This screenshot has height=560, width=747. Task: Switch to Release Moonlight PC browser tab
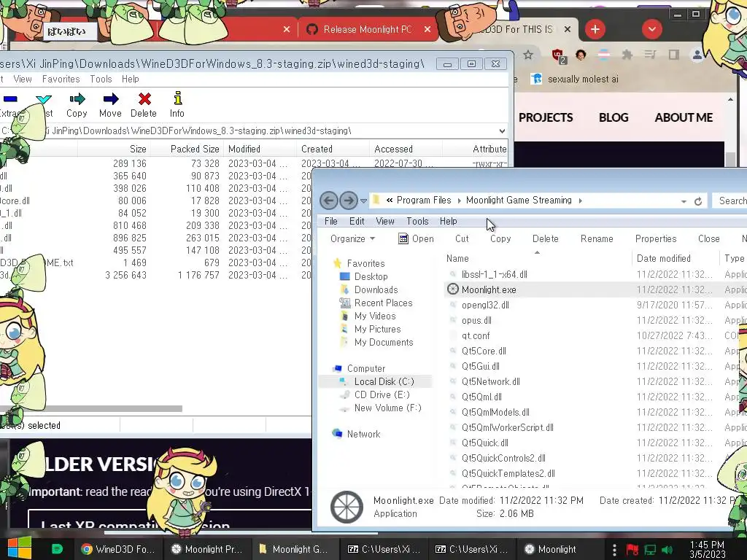(367, 29)
